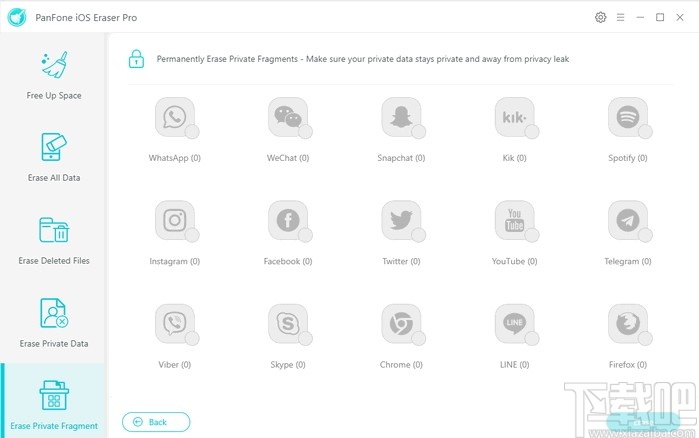
Task: Click the Kik app icon
Action: coord(514,117)
